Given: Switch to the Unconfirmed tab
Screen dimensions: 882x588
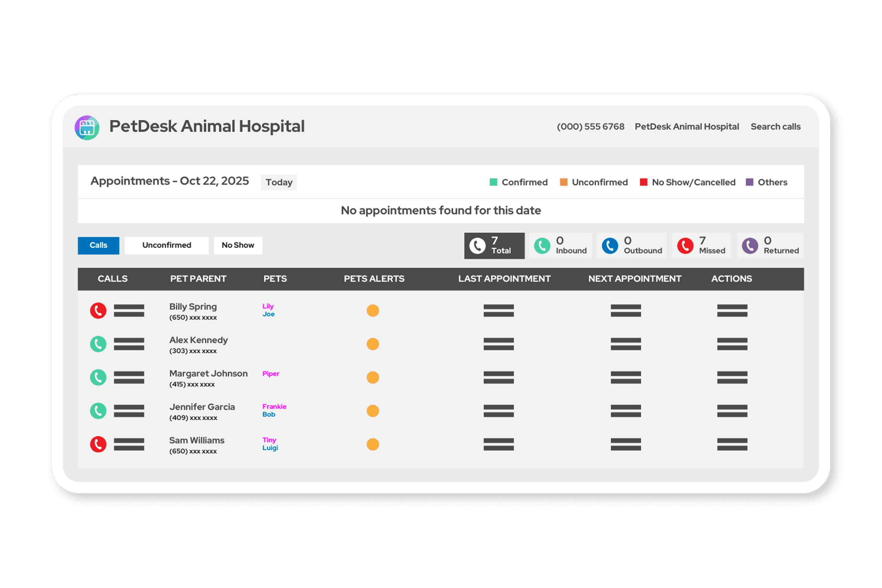Looking at the screenshot, I should coord(166,246).
